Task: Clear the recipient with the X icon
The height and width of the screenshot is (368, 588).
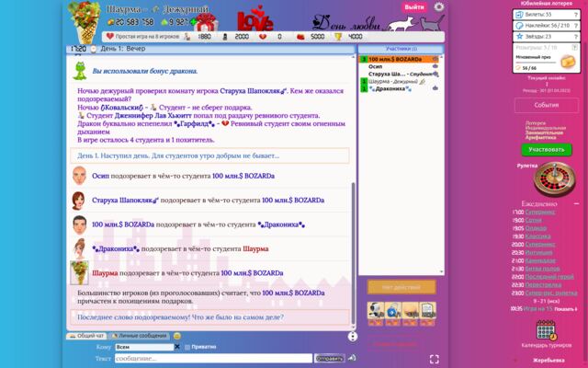Action: [177, 347]
